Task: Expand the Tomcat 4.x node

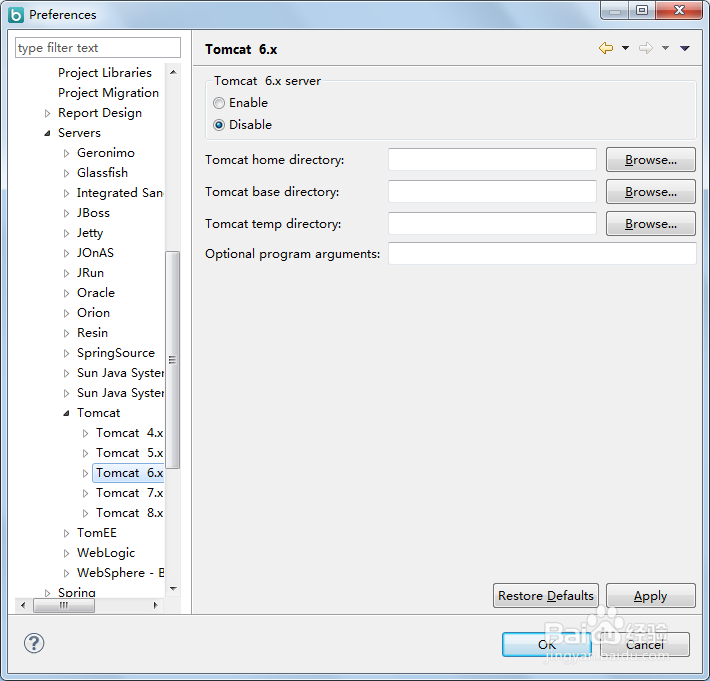Action: click(x=86, y=433)
